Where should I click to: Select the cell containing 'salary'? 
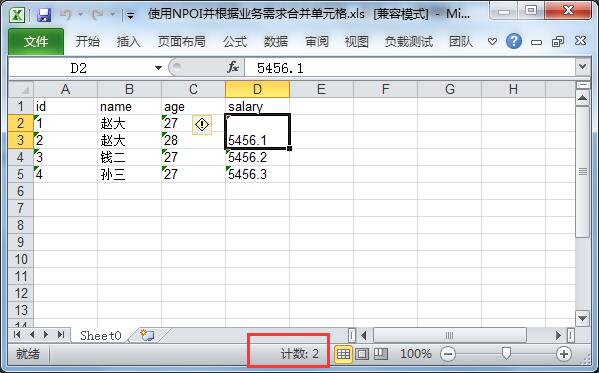pos(257,106)
